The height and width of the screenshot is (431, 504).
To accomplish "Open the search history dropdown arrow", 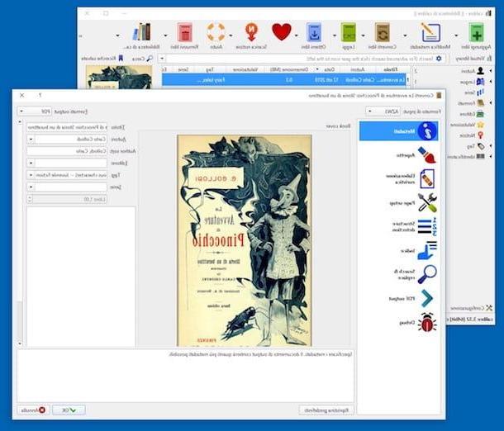I will click(x=162, y=59).
